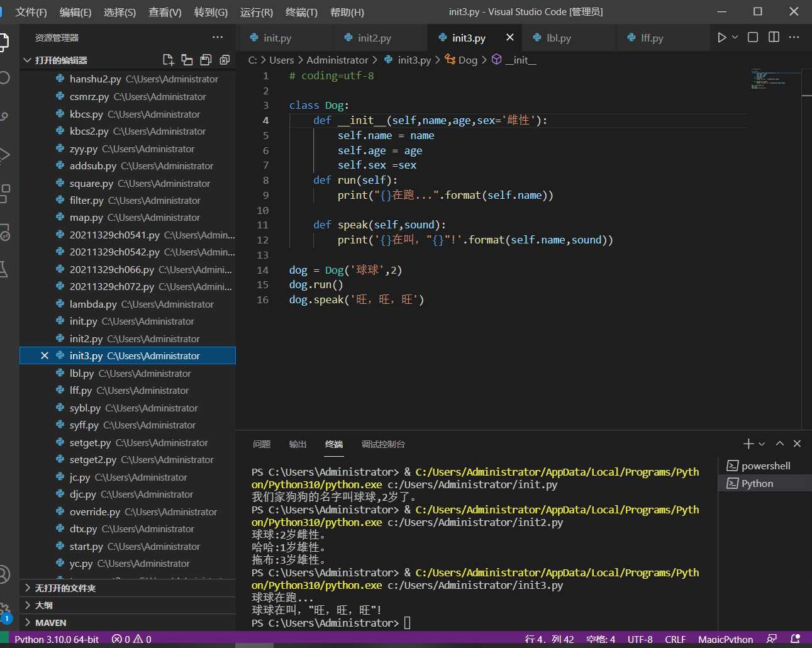Click the UTF-8 encoding in status bar
Viewport: 812px width, 648px height.
(640, 639)
